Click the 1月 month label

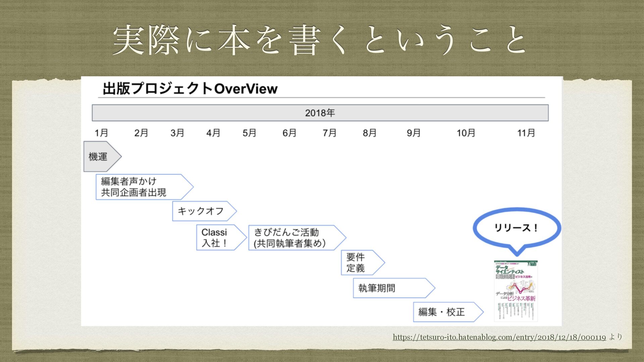coord(101,133)
